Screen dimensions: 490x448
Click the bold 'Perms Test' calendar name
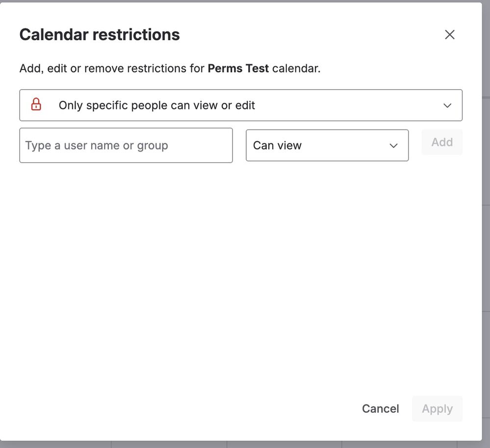[238, 69]
